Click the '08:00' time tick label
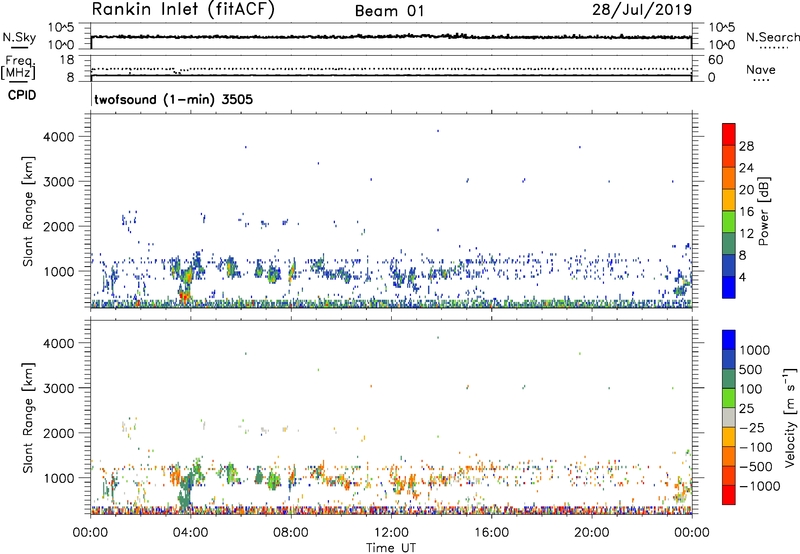The image size is (800, 554). coord(291,533)
